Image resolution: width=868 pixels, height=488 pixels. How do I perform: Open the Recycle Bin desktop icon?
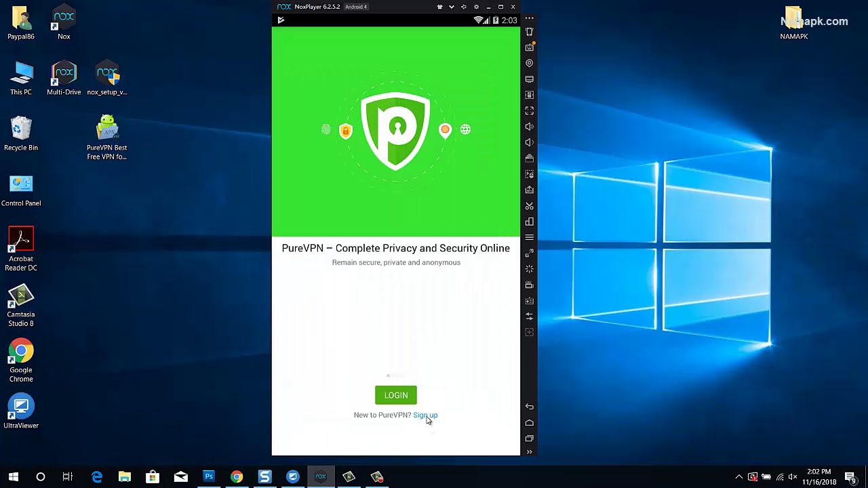(x=21, y=134)
